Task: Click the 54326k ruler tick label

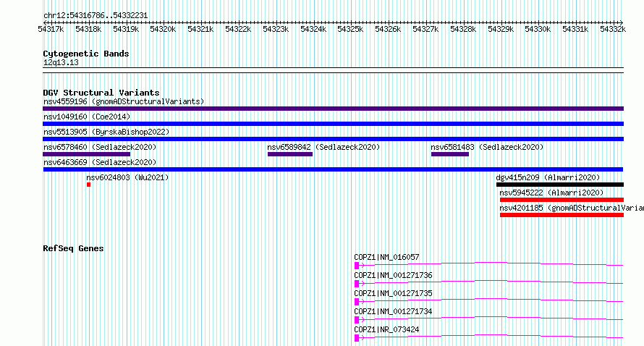Action: [x=388, y=29]
